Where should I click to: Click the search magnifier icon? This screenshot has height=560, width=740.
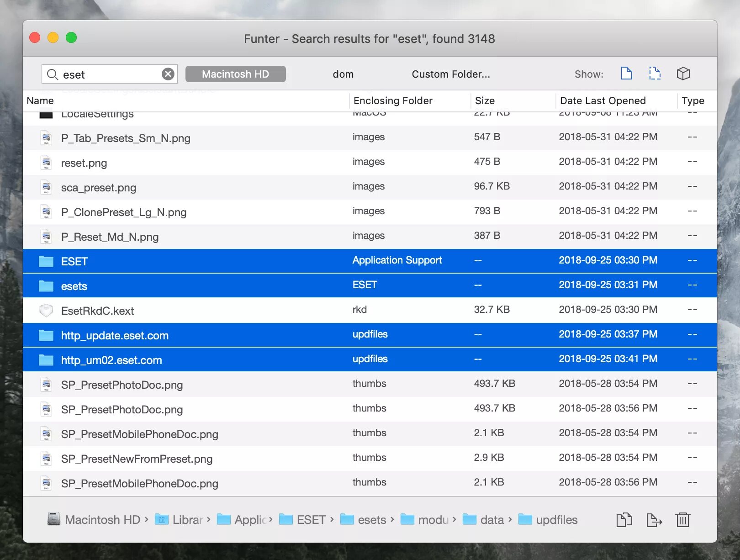(53, 74)
